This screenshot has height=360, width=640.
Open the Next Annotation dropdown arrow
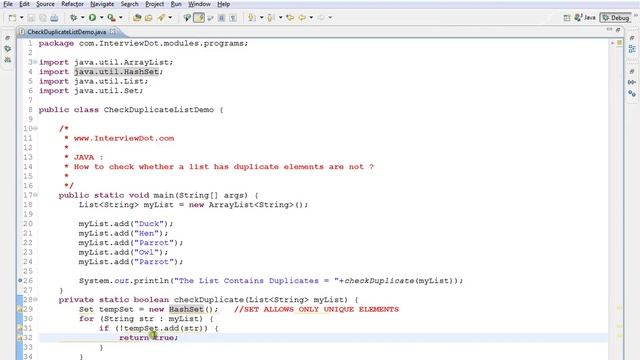(x=261, y=18)
